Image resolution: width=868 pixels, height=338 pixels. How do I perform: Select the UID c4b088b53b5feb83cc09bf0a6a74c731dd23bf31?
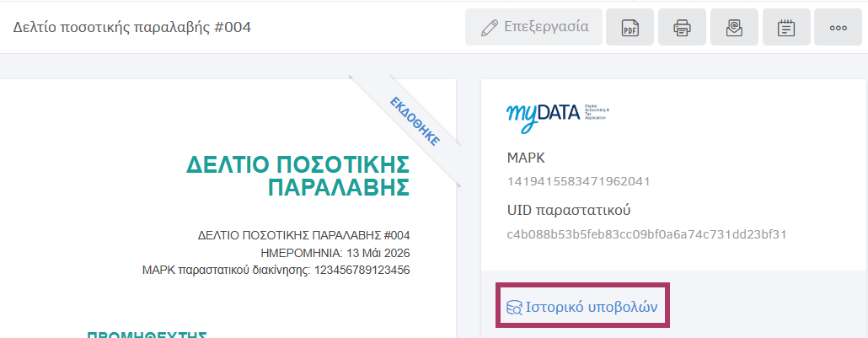coord(646,234)
